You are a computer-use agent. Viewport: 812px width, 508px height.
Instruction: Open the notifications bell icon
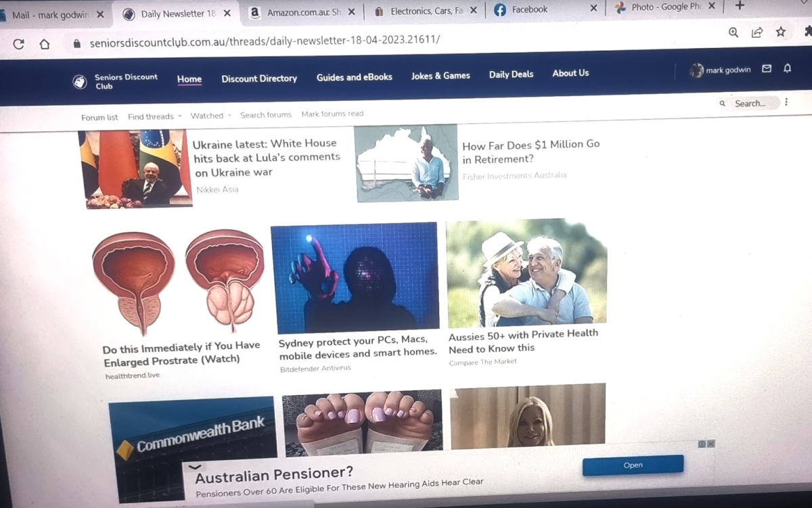787,69
